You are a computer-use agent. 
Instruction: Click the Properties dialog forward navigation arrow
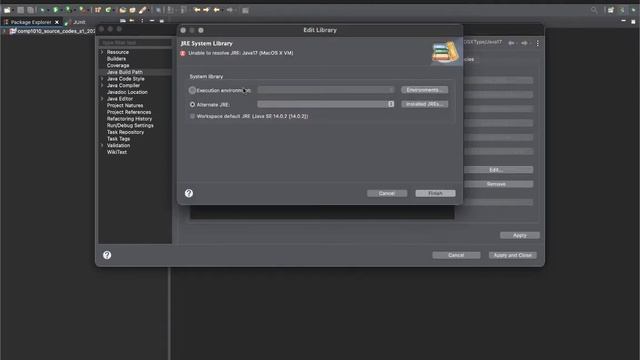tap(524, 43)
